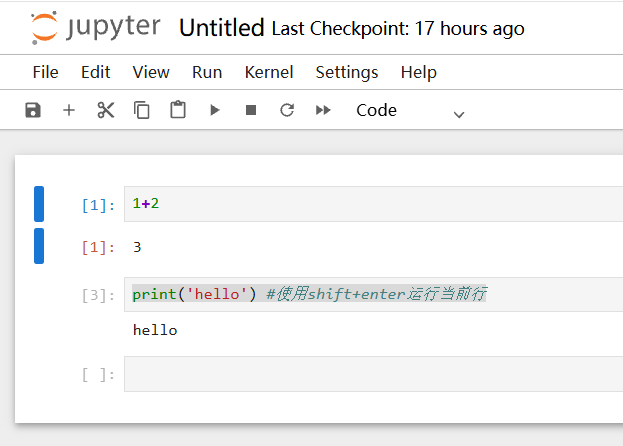
Task: Click inside the 1+2 code cell
Action: (x=373, y=204)
